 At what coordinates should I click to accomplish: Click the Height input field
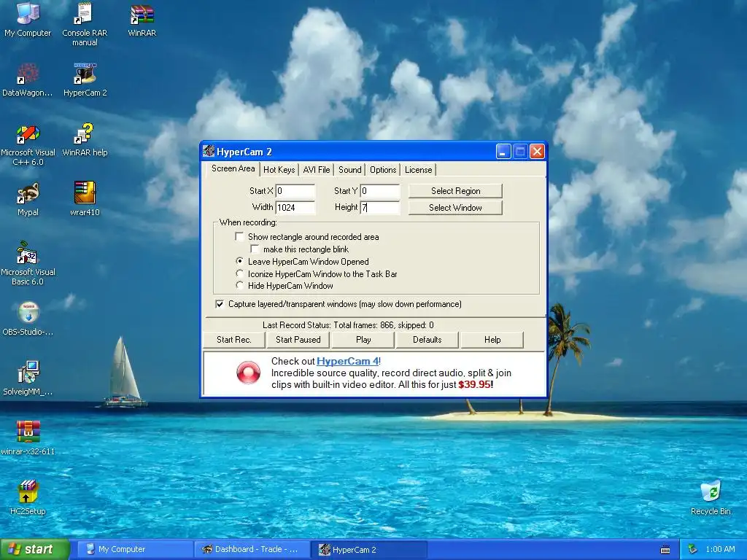(379, 208)
